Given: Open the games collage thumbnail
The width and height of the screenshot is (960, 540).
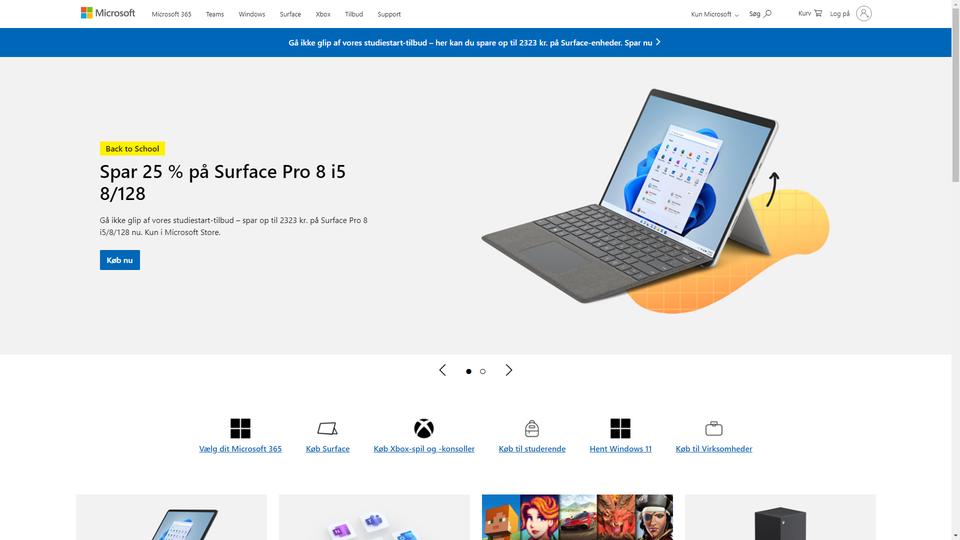Looking at the screenshot, I should [x=577, y=517].
